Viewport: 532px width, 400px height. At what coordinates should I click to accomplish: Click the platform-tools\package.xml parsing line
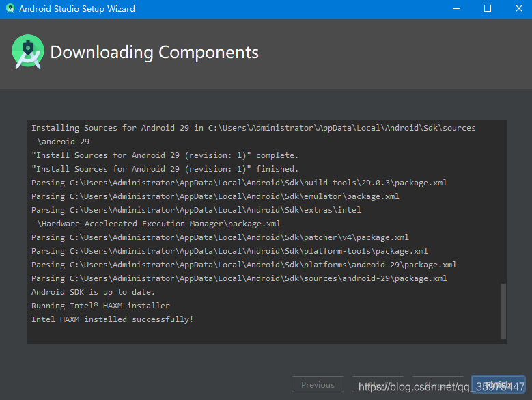(229, 251)
